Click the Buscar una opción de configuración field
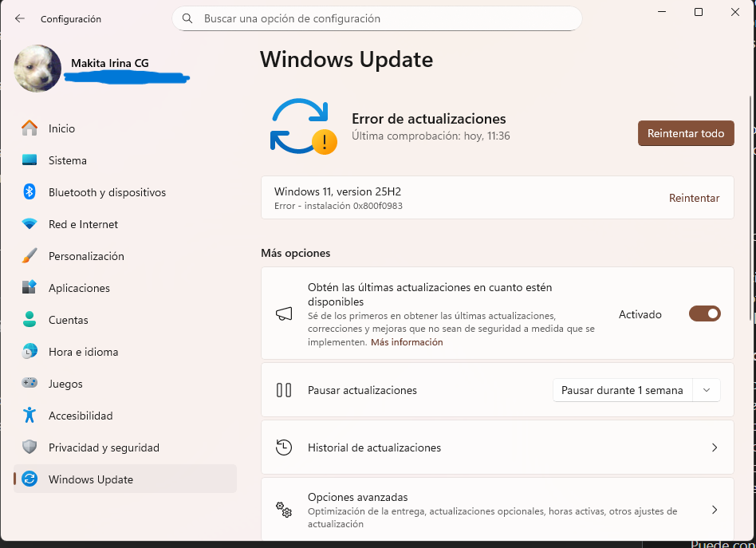Image resolution: width=756 pixels, height=548 pixels. [x=377, y=18]
